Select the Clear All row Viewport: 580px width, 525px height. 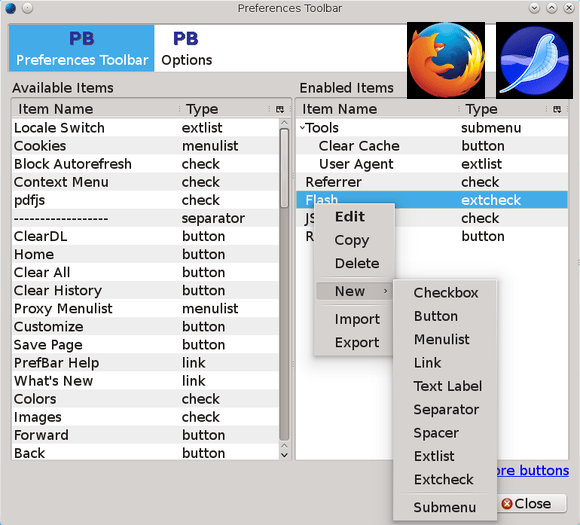145,272
